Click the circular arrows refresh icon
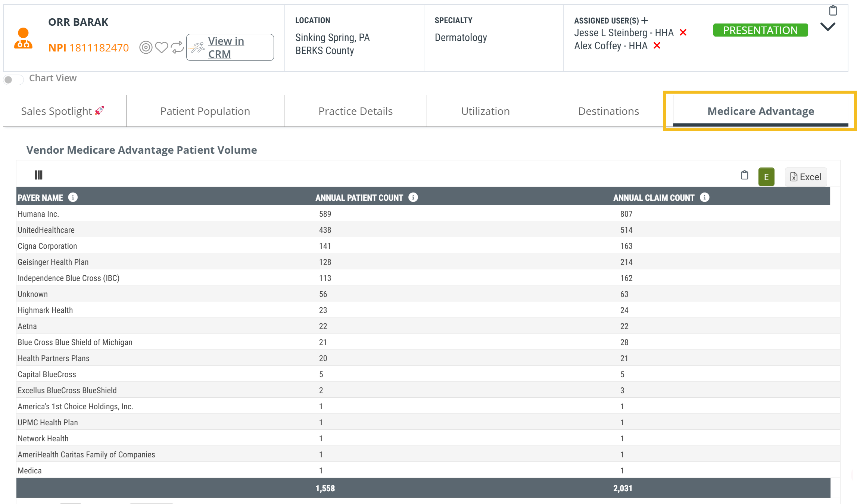857x504 pixels. [x=177, y=47]
